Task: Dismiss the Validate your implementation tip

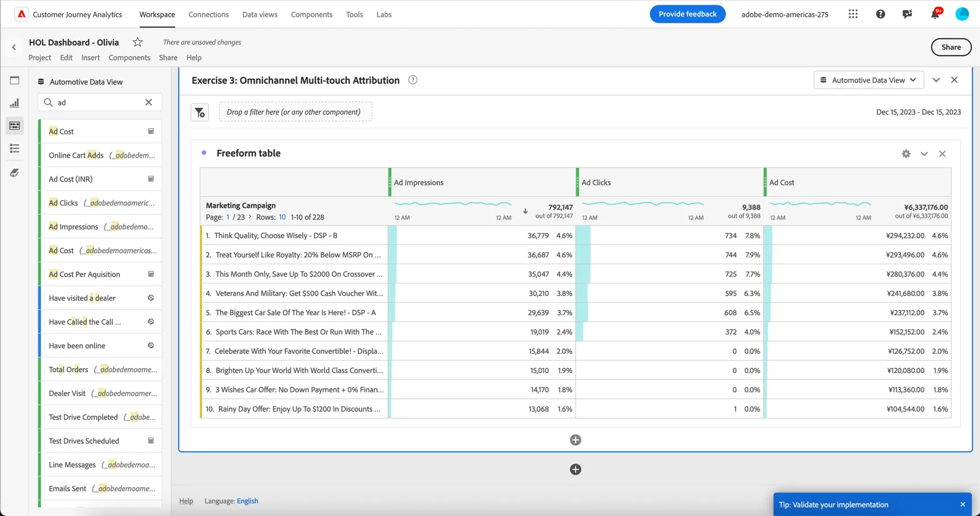Action: tap(962, 505)
